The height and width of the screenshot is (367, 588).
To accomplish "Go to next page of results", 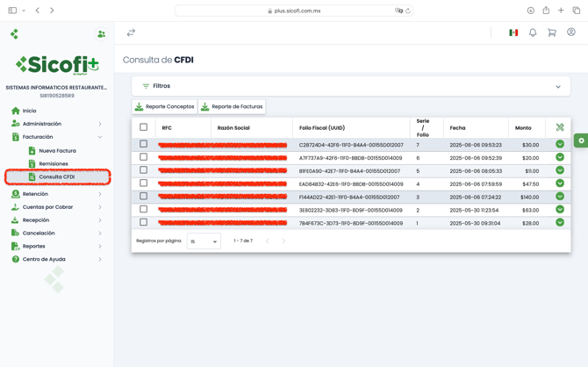I will (283, 241).
